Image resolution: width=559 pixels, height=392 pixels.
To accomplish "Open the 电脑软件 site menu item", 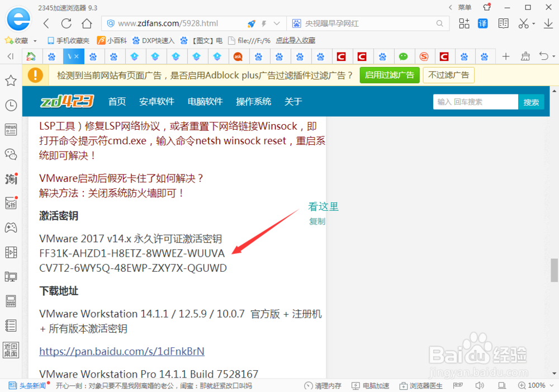I will 205,102.
